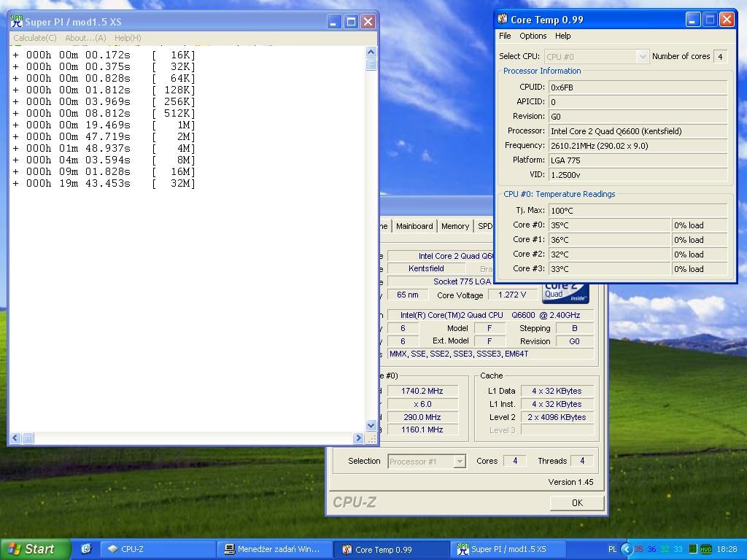
Task: Click the Start button
Action: point(35,549)
